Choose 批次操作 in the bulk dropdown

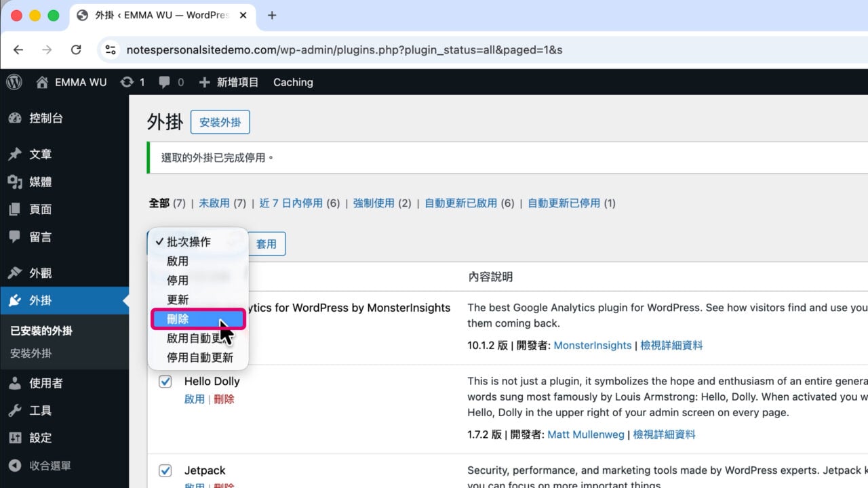[198, 242]
